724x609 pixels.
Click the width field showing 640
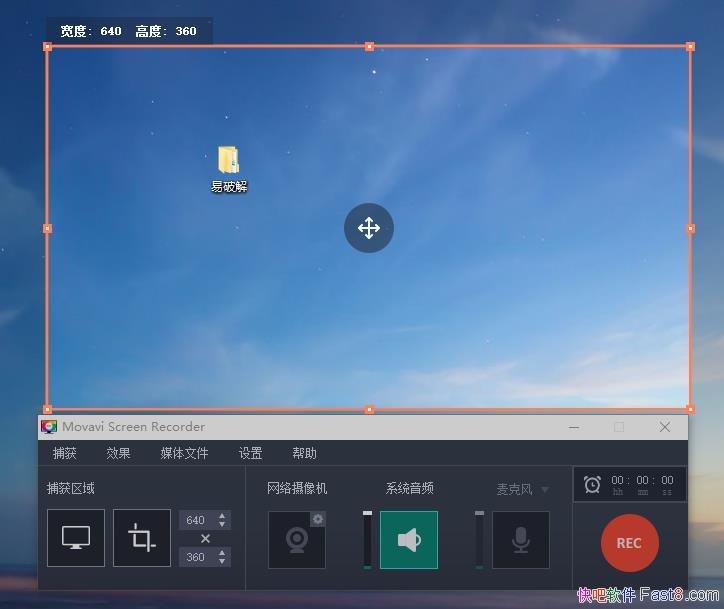[x=198, y=520]
